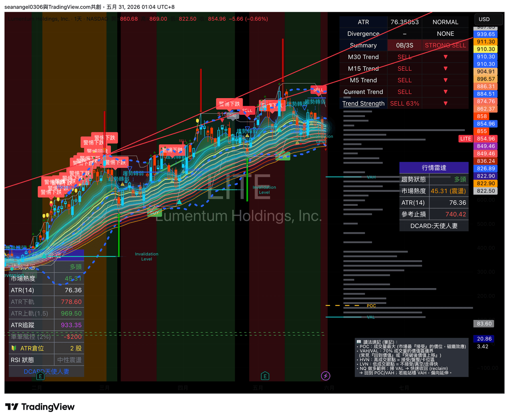This screenshot has height=420, width=509.
Task: Click the grey 822.50 price label
Action: 486,191
